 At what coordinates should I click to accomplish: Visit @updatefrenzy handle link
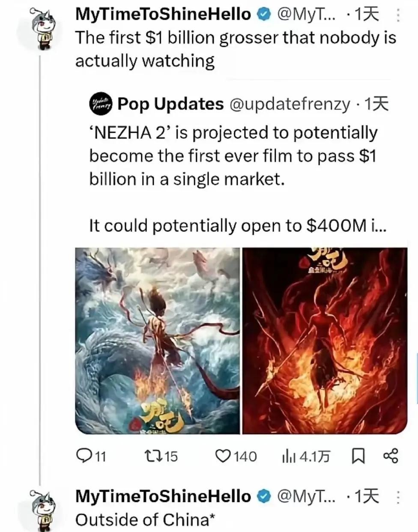(290, 104)
